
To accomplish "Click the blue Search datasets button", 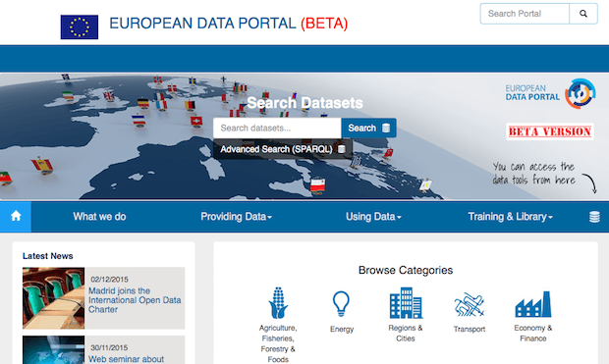I will coord(369,129).
